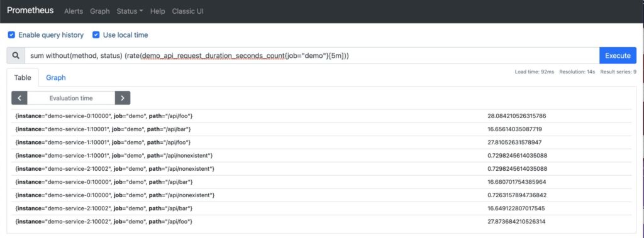This screenshot has width=644, height=238.
Task: Select the demo-service-1:10001 /api/foo series
Action: [x=103, y=143]
